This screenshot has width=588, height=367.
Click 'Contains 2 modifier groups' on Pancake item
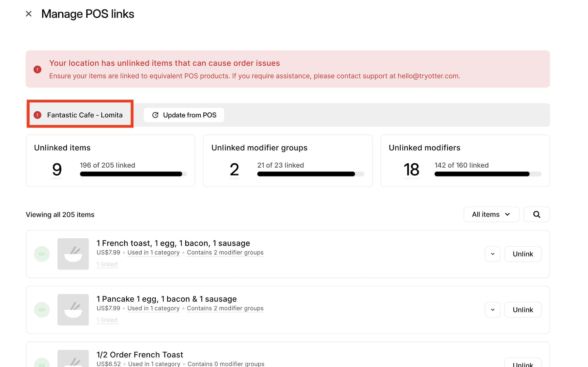[225, 308]
